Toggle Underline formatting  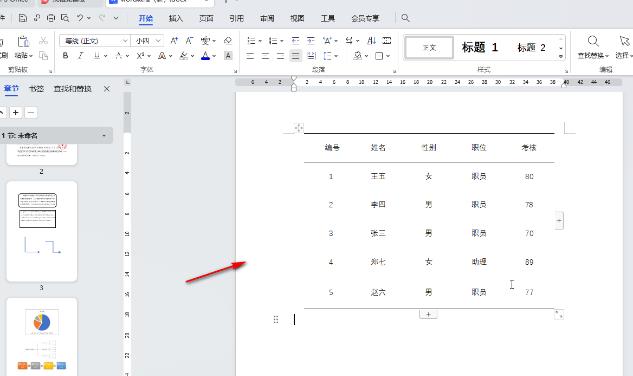point(96,56)
